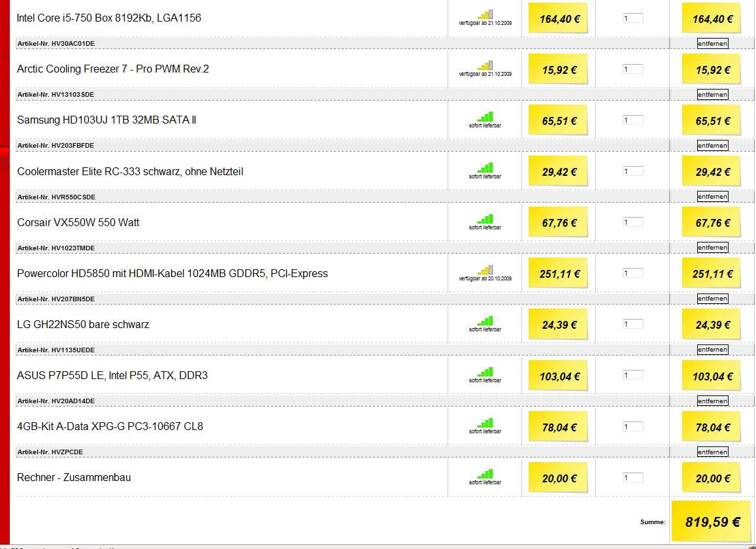This screenshot has height=549, width=756.
Task: Select text Artikel-Nr. HVZPCDE
Action: (50, 452)
